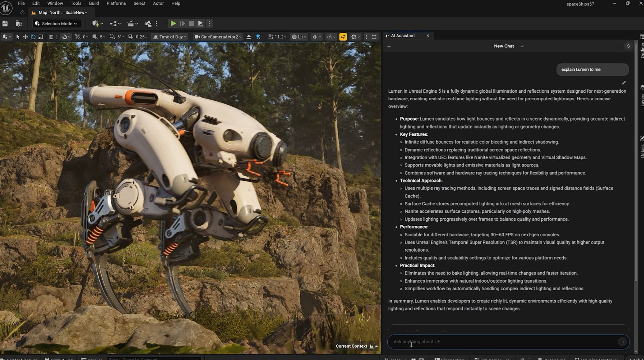Expand the Time of Day dropdown
Screen dimensions: 644x360
[170, 37]
